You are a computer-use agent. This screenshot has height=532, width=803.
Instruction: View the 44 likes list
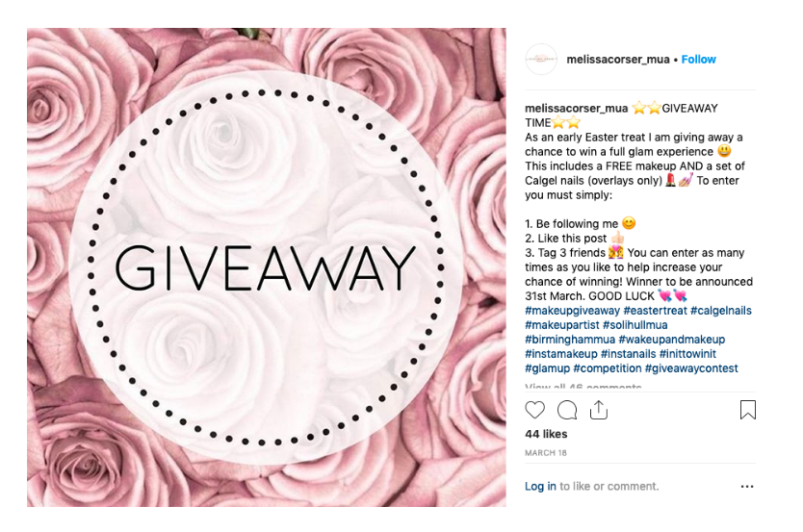(546, 434)
